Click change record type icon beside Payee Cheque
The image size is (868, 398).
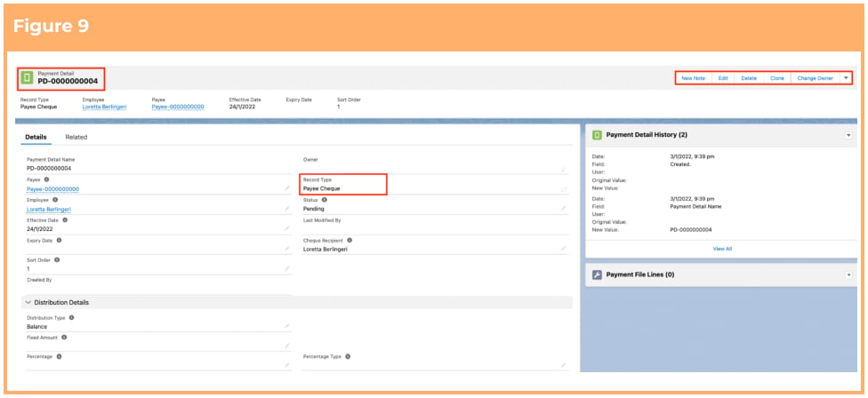(x=564, y=189)
